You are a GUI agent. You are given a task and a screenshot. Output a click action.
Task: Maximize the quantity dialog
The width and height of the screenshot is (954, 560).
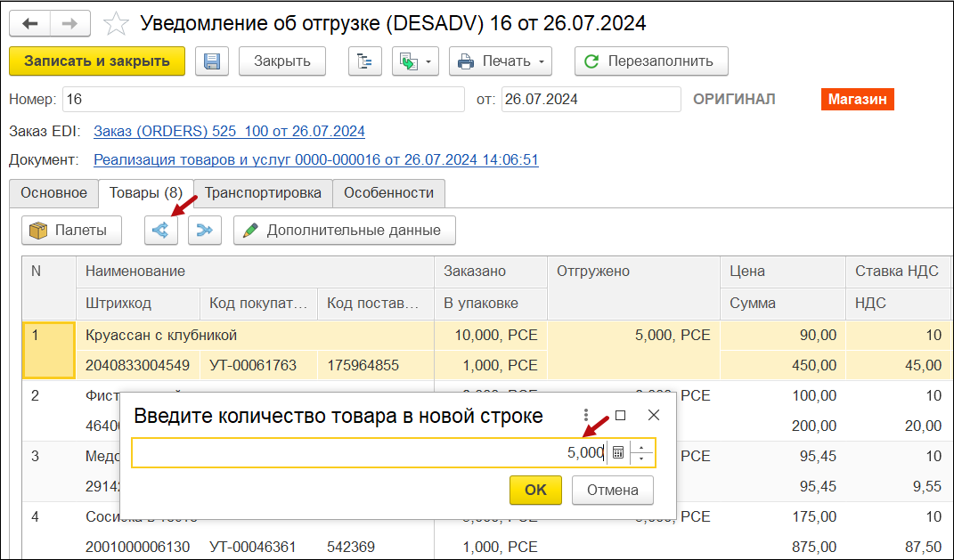tap(620, 415)
